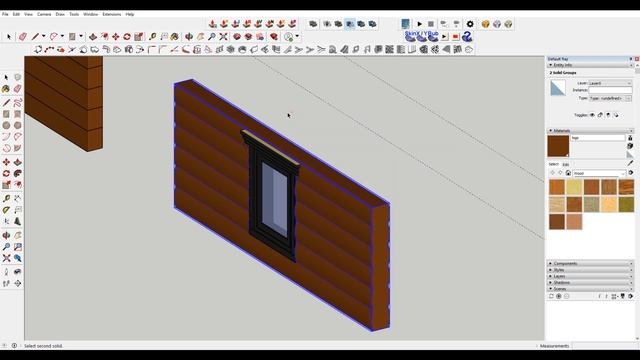Viewport: 640px width, 360px height.
Task: Select the arrow Select tool in top toolbar
Action: click(x=9, y=37)
